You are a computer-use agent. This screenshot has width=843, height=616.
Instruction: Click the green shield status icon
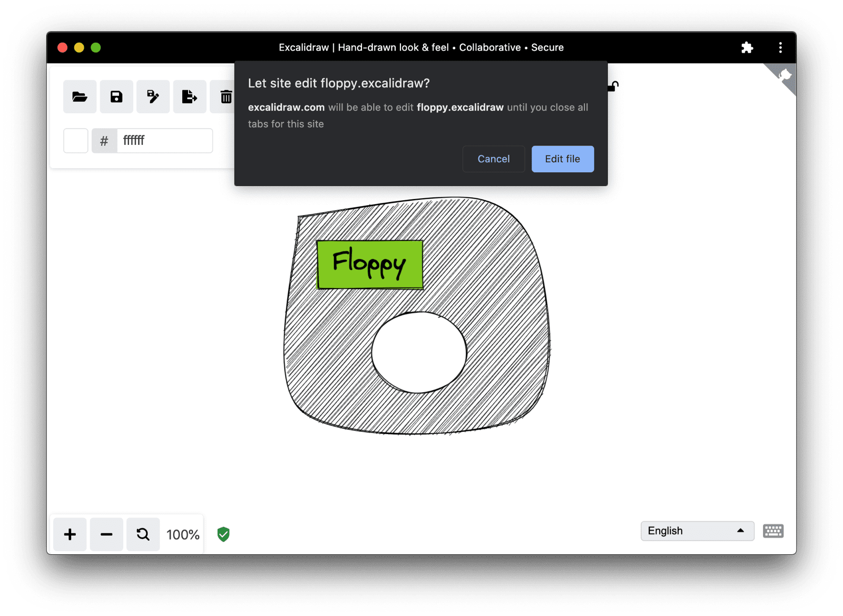coord(223,534)
